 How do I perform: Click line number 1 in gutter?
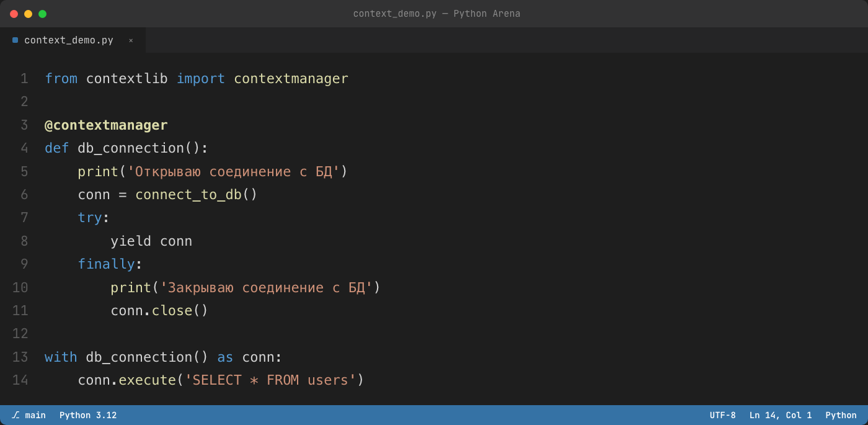pyautogui.click(x=24, y=79)
